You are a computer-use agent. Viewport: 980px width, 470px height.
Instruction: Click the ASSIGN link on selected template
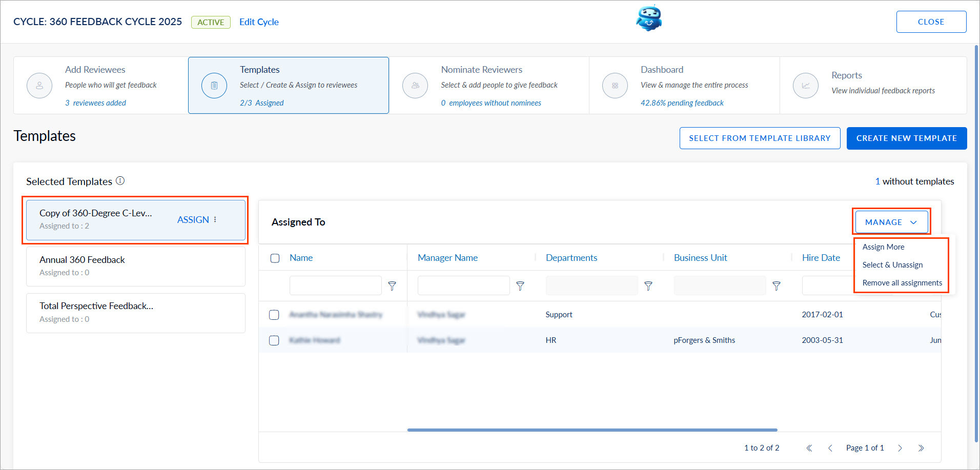pyautogui.click(x=193, y=219)
